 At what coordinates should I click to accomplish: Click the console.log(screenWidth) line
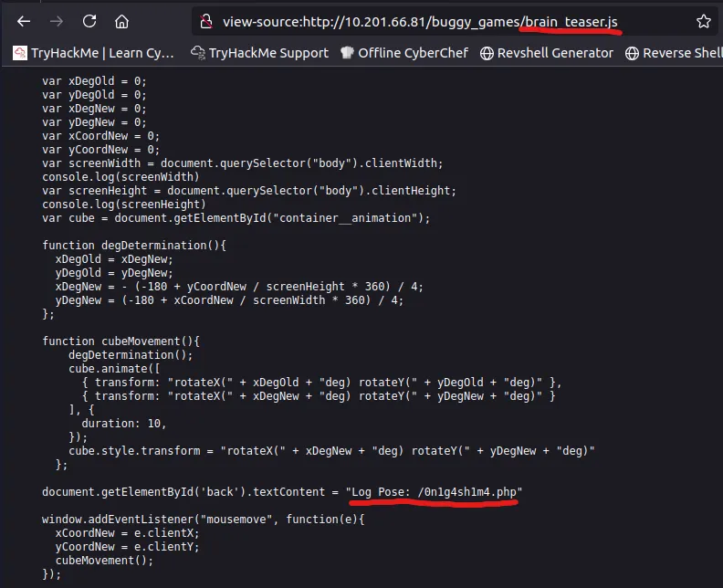click(120, 177)
